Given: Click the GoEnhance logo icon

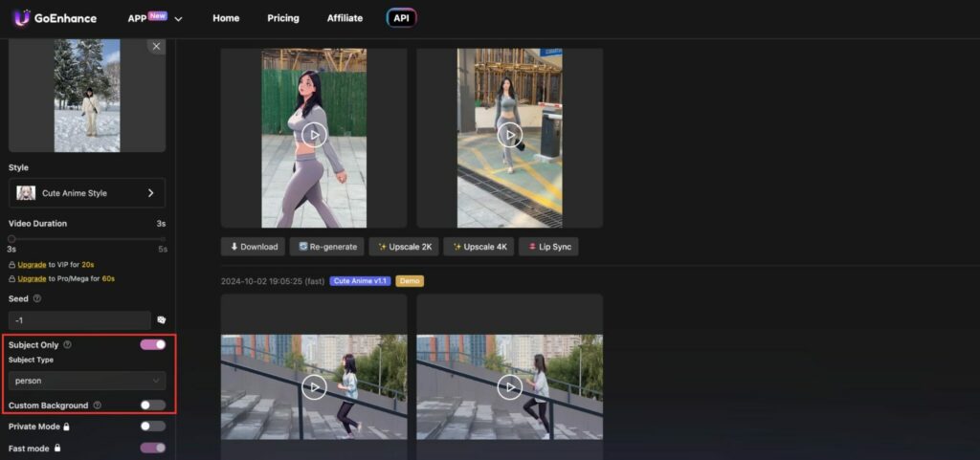Looking at the screenshot, I should (x=21, y=18).
